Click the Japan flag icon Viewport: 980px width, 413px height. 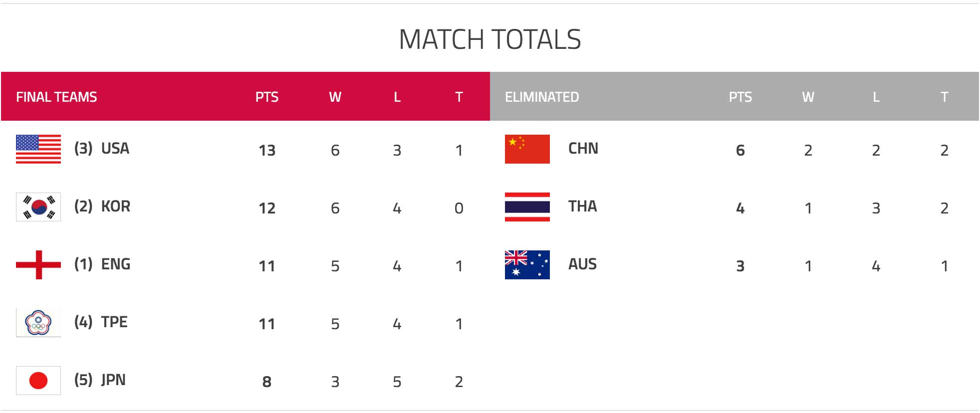[38, 381]
